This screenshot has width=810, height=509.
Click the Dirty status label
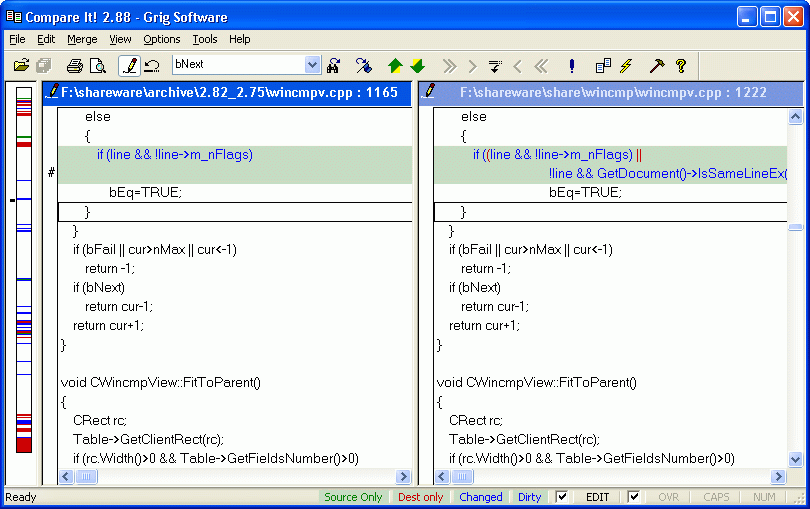tap(529, 497)
